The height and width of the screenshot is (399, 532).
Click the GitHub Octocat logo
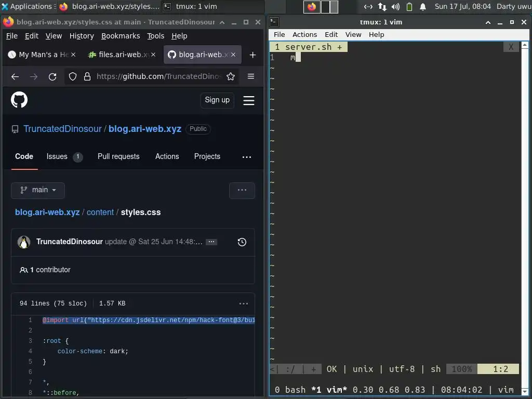[x=19, y=100]
